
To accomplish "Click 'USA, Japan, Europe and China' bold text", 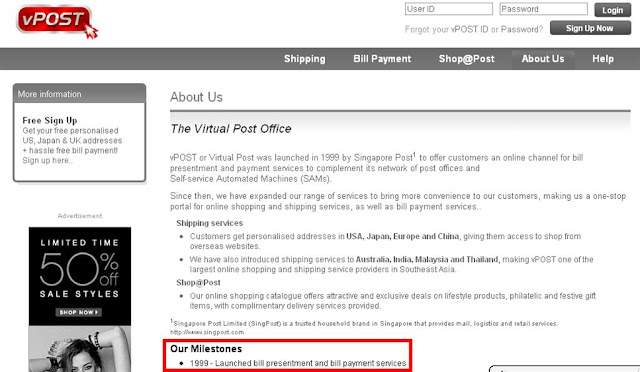I will [402, 236].
